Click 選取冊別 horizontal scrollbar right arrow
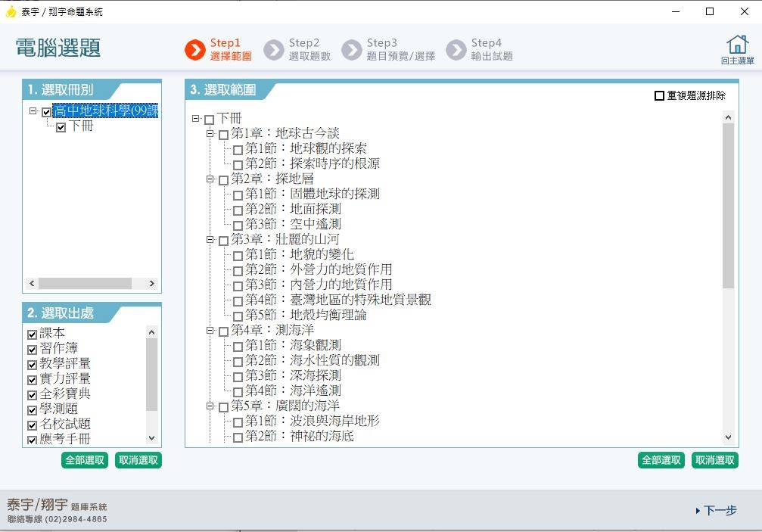762x532 pixels. (x=151, y=283)
